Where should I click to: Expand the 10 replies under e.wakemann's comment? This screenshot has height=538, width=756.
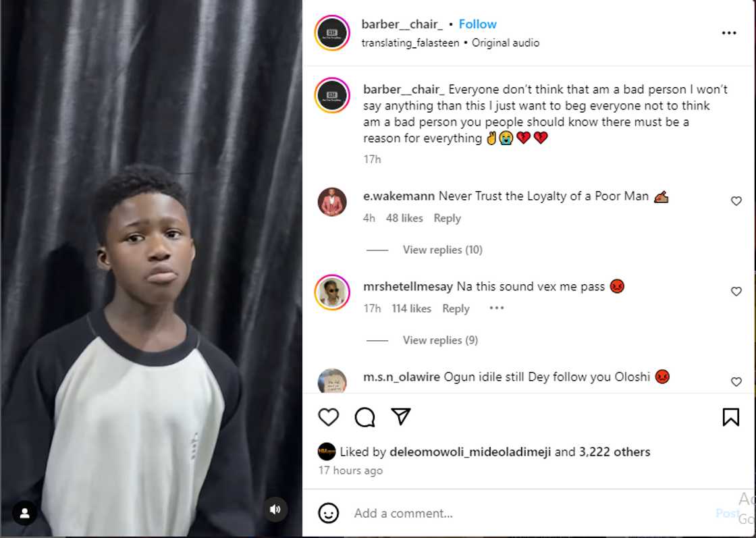coord(442,250)
